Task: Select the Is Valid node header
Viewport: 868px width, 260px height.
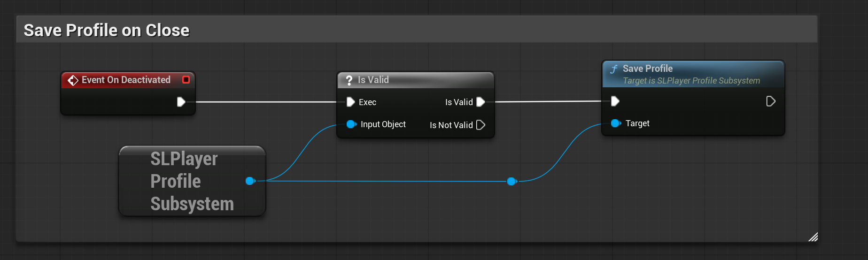Action: (416, 80)
